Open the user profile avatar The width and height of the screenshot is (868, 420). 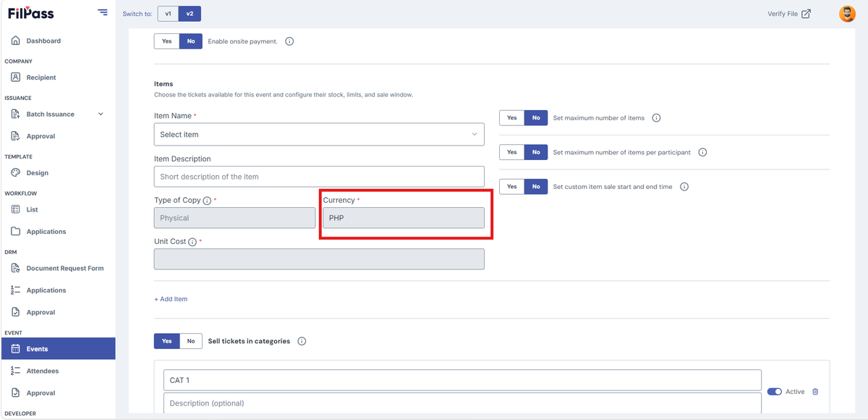847,14
